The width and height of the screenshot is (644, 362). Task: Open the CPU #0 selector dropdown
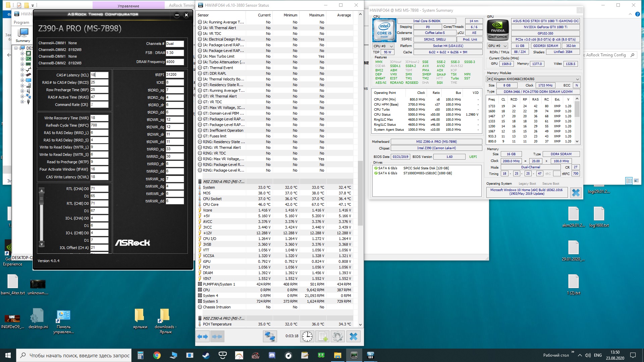[384, 46]
